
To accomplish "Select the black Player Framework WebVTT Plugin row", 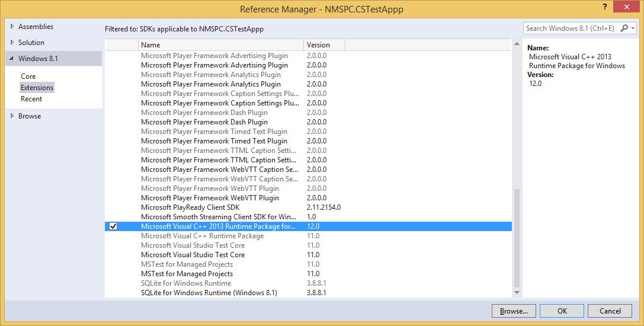I will pos(308,198).
